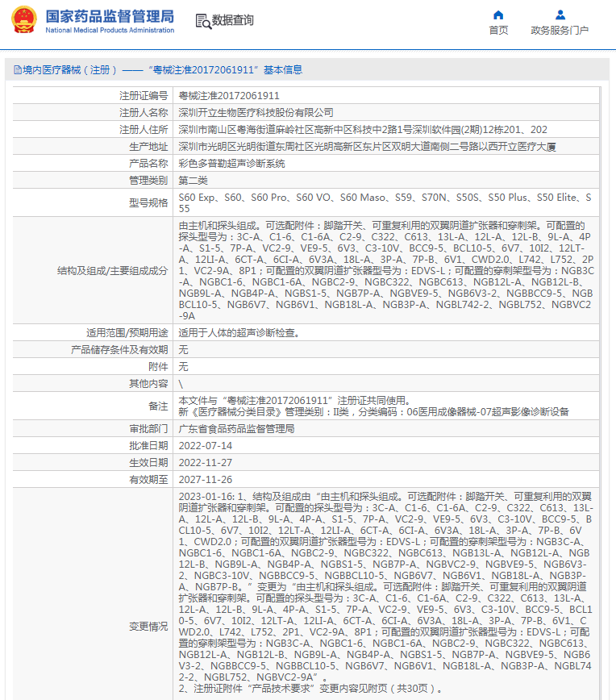This screenshot has height=700, width=616.
Task: Select the 结构及组成/主要组成成分 label
Action: pos(113,270)
